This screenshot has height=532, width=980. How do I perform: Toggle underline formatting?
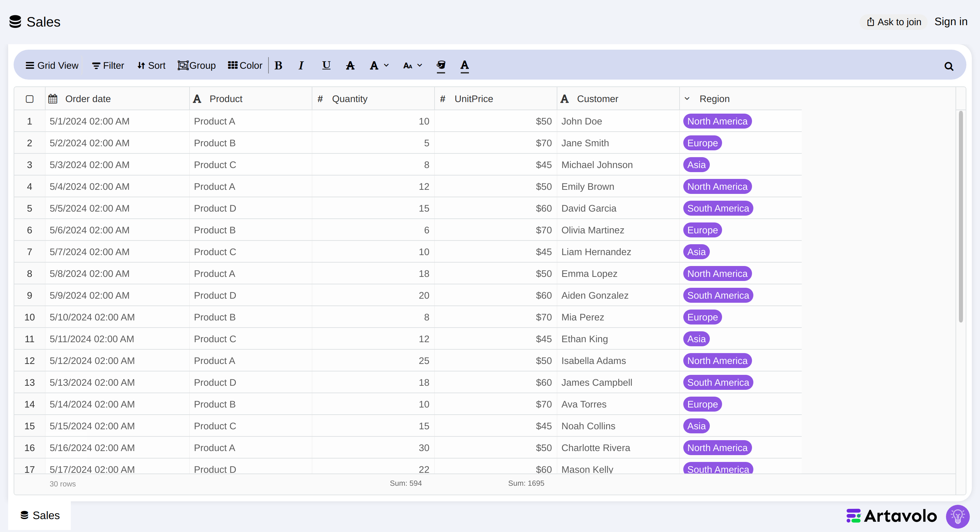click(326, 65)
